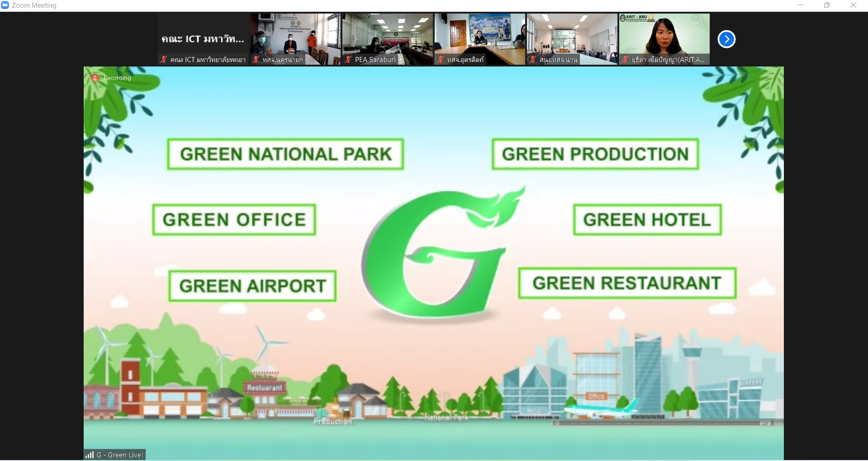This screenshot has width=868, height=461.
Task: Click the GREEN NATIONAL PARK box
Action: click(x=285, y=154)
